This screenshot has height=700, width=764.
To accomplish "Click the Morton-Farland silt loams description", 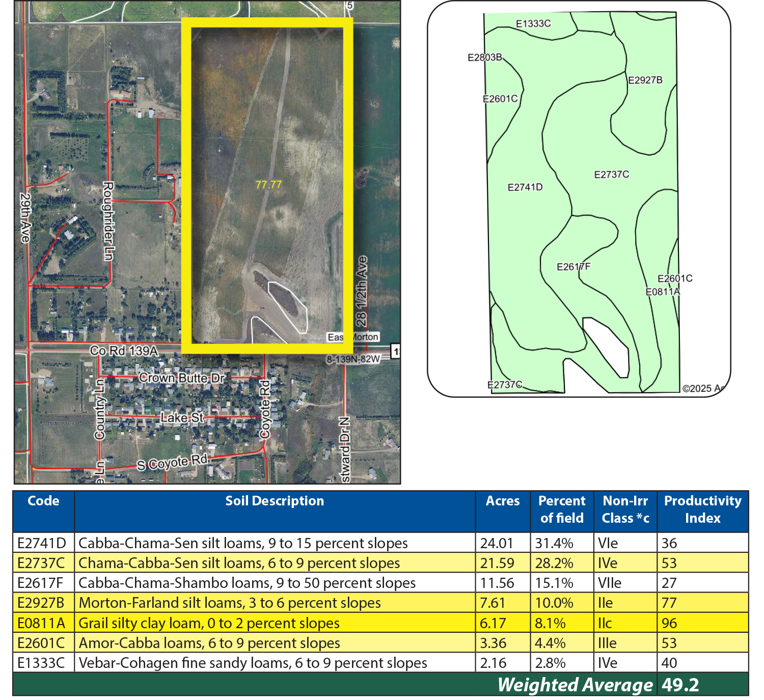I will click(x=230, y=603).
